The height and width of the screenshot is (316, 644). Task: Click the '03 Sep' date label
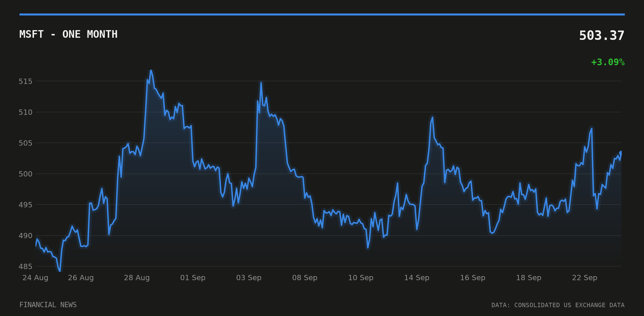tap(249, 278)
